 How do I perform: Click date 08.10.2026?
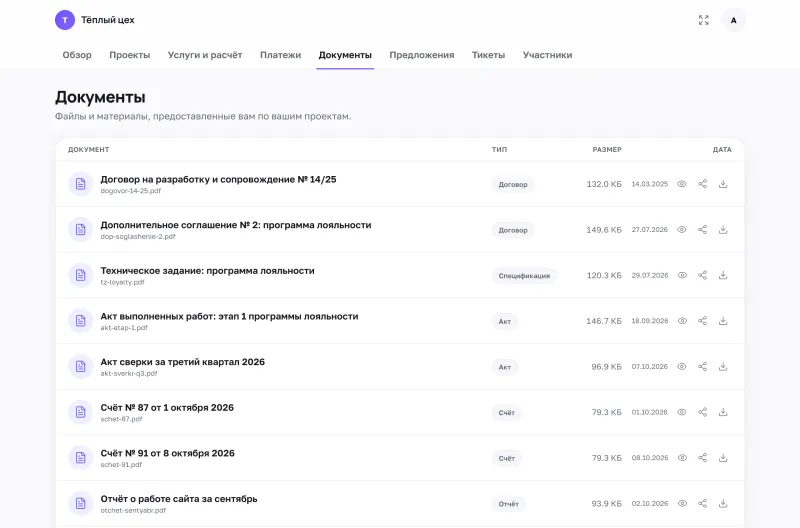pos(649,458)
